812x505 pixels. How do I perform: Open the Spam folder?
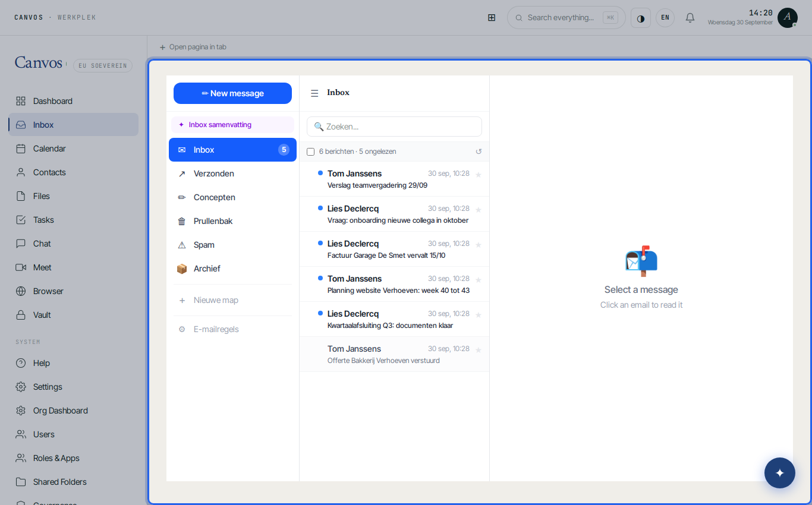(x=232, y=245)
